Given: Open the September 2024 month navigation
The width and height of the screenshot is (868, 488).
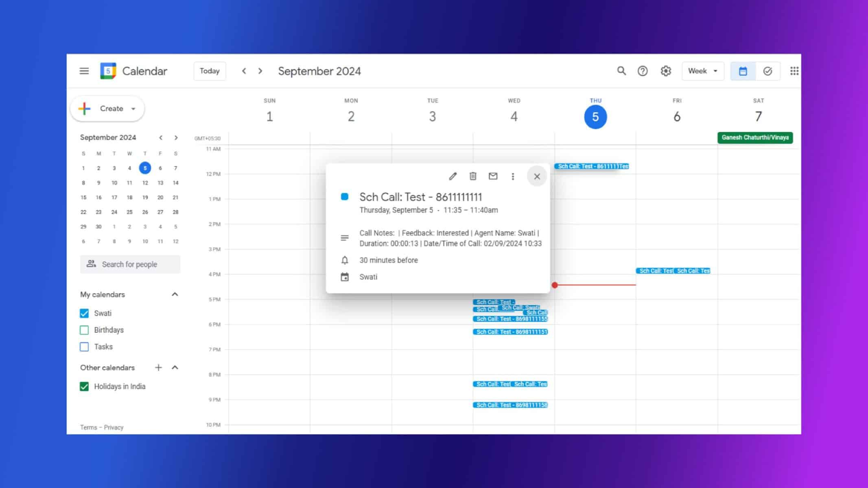Looking at the screenshot, I should point(107,137).
